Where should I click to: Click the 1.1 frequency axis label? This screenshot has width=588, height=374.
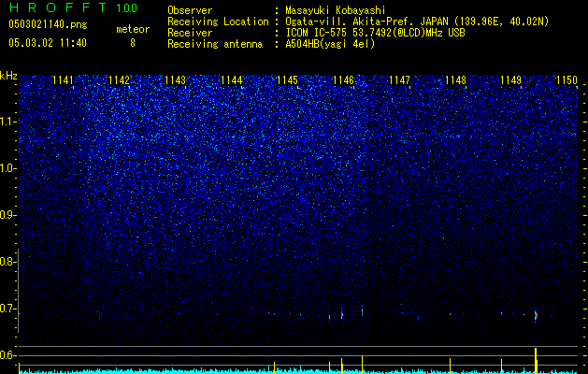[x=7, y=122]
